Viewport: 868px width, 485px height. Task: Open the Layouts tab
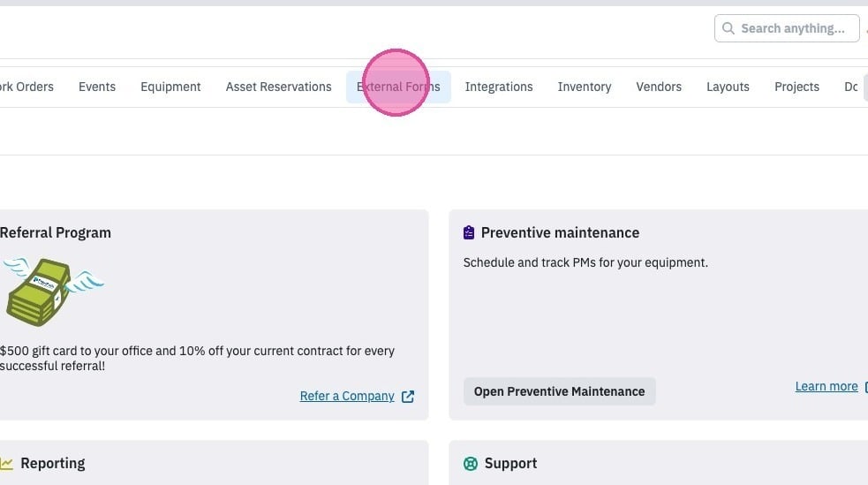[x=728, y=87]
